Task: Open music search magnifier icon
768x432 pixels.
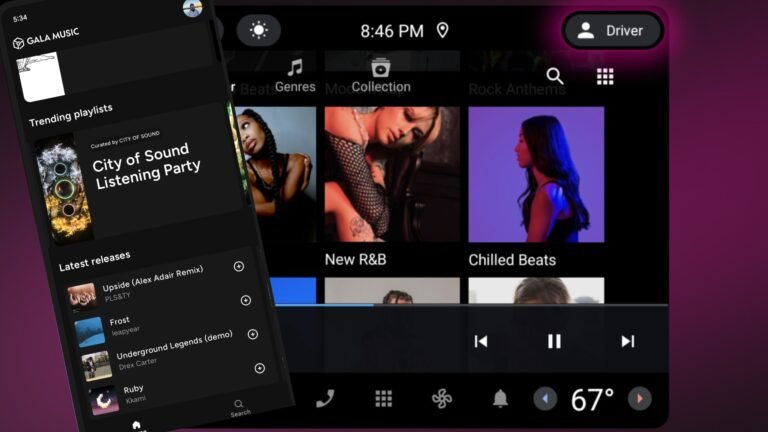Action: point(554,76)
